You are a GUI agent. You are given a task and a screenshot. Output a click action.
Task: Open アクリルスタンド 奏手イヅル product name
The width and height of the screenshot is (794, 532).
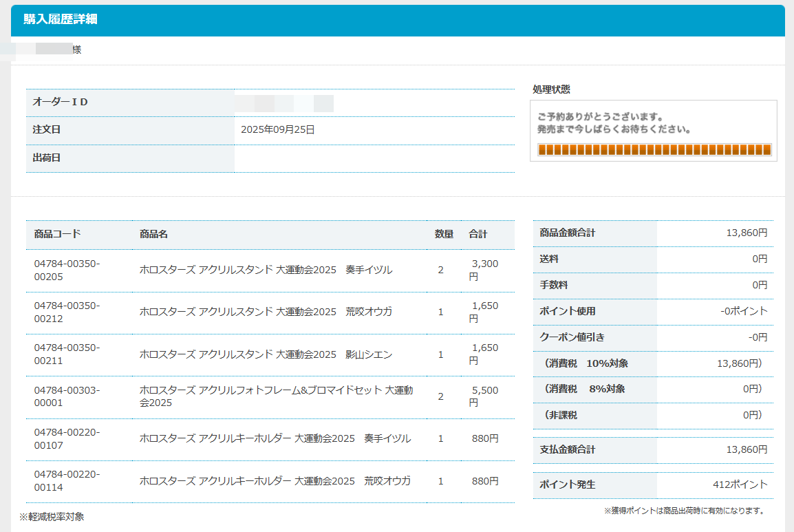point(266,270)
